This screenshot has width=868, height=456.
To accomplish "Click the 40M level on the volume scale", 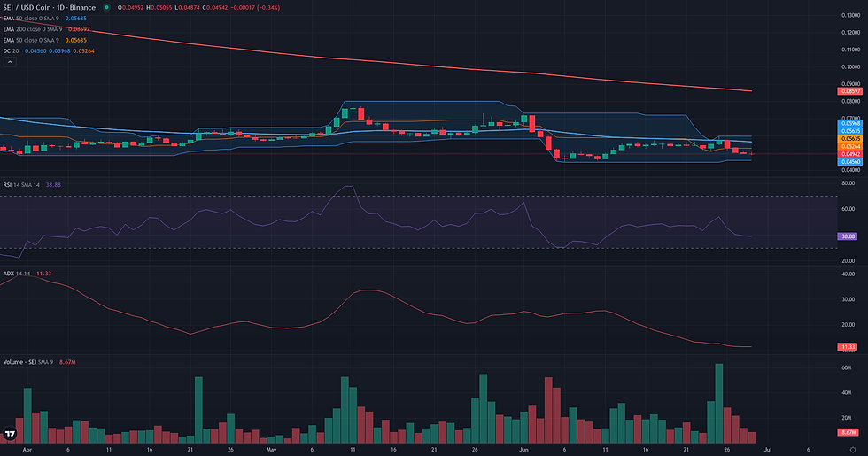I will click(x=847, y=393).
